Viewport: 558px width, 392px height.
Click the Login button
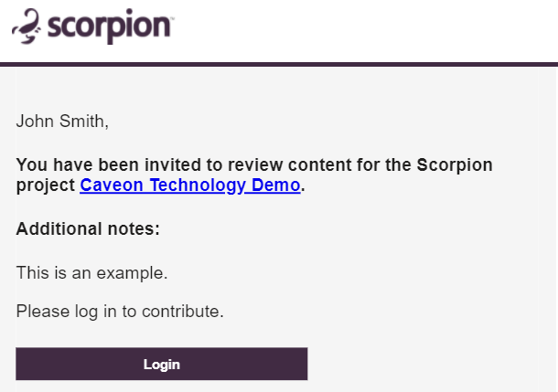tap(162, 364)
